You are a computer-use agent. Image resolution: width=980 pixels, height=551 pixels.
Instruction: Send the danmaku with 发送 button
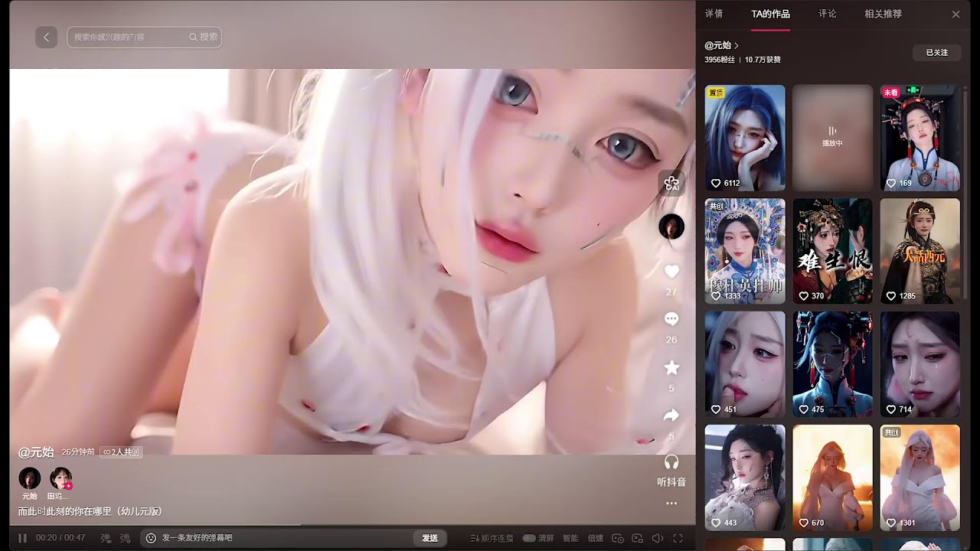430,538
